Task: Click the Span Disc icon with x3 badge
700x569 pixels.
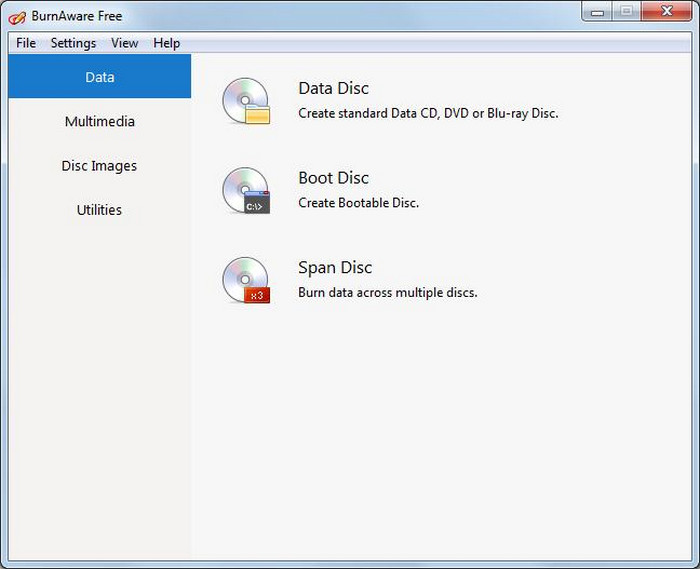Action: coord(246,280)
